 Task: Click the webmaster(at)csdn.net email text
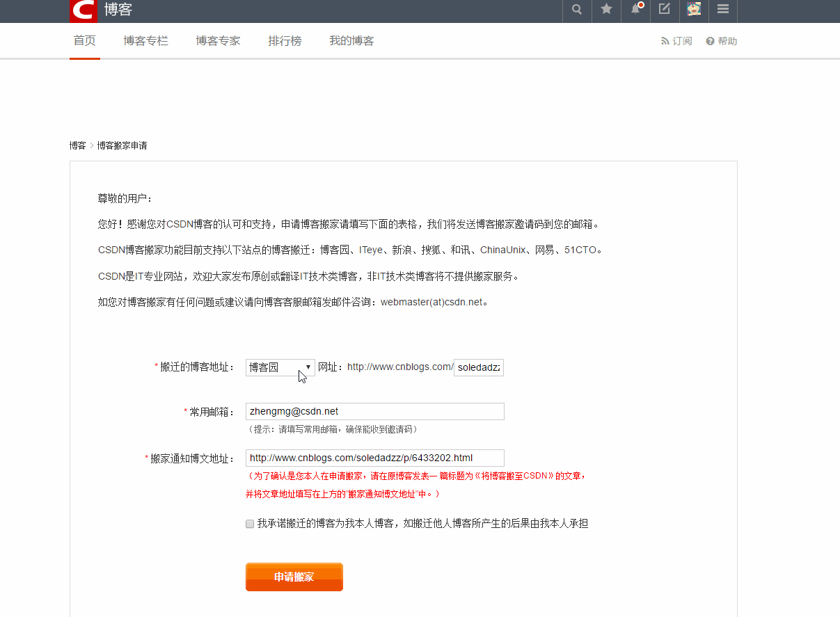[x=431, y=302]
